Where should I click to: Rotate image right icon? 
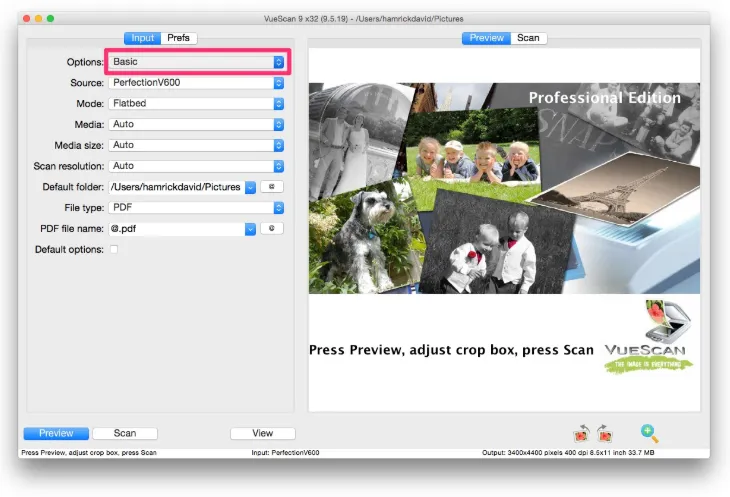[x=604, y=433]
